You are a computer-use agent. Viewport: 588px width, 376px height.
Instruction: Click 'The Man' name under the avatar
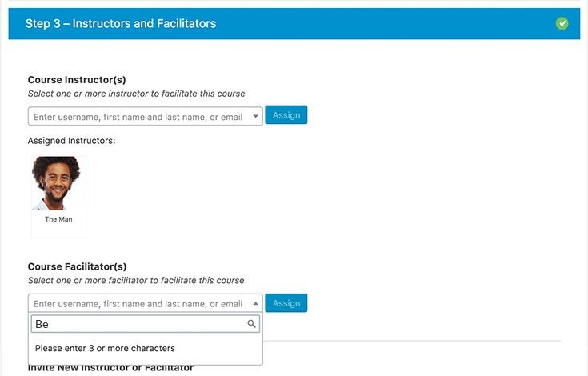click(x=58, y=219)
